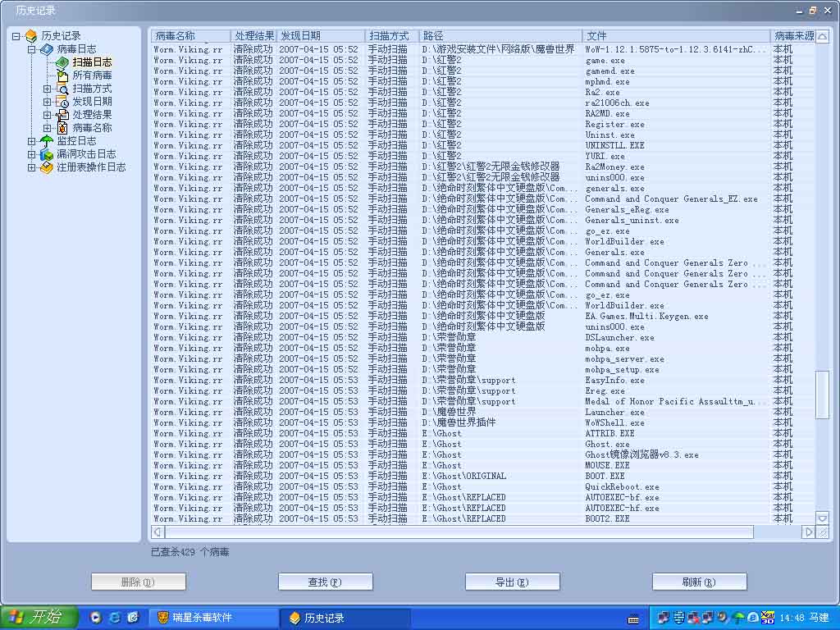This screenshot has width=840, height=630.
Task: Select the 扫描日志 green book icon
Action: [62, 62]
